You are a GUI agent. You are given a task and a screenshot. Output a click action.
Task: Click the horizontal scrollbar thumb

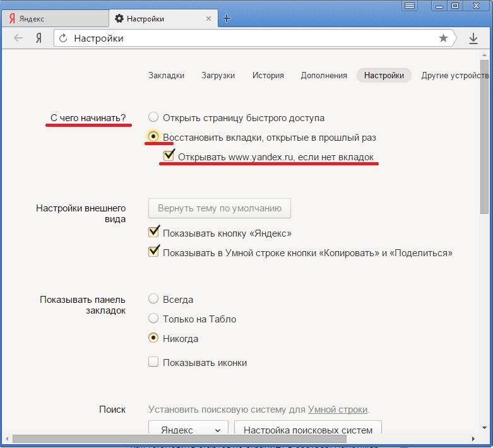pos(179,439)
